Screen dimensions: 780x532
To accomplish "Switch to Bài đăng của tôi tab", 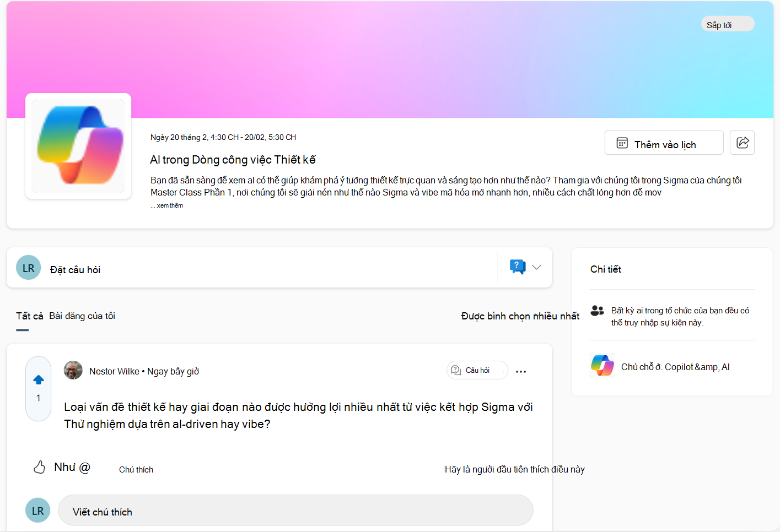I will pyautogui.click(x=82, y=316).
